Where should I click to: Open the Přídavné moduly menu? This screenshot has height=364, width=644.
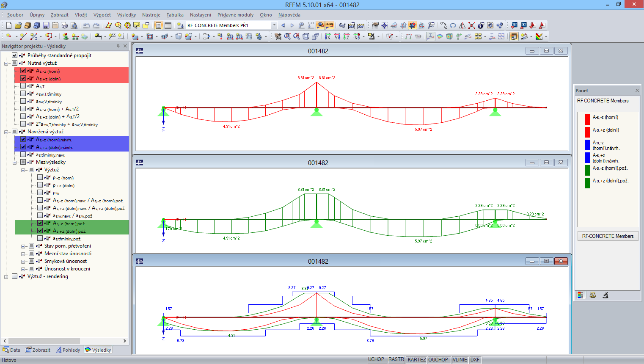click(236, 15)
